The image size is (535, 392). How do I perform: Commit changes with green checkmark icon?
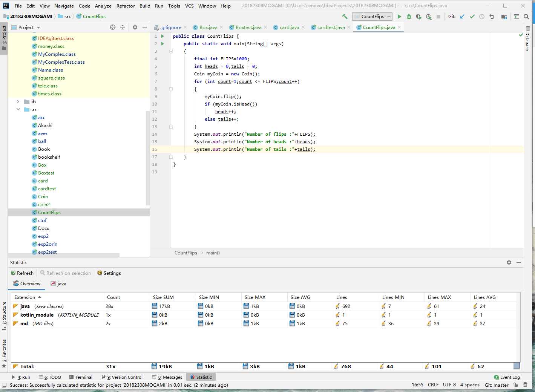point(472,17)
